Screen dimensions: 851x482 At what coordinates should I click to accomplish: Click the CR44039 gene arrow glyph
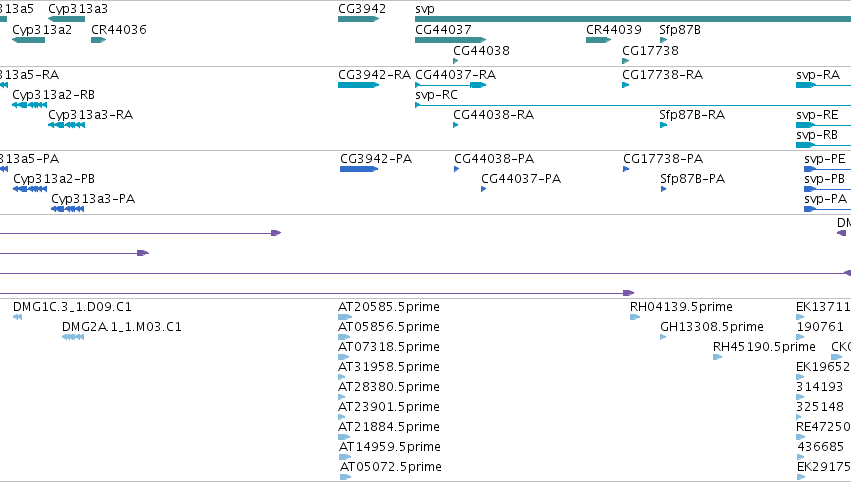598,40
